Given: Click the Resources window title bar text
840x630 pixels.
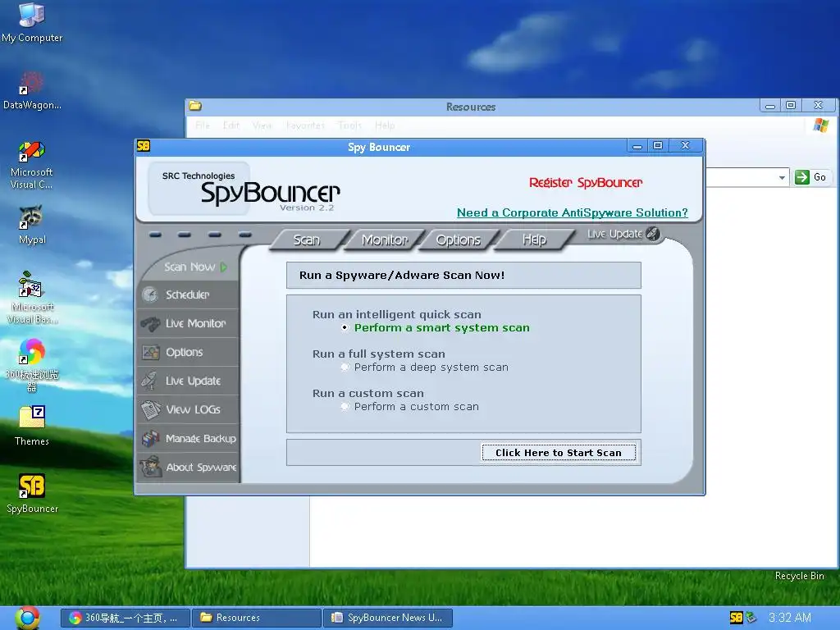Looking at the screenshot, I should click(x=471, y=107).
